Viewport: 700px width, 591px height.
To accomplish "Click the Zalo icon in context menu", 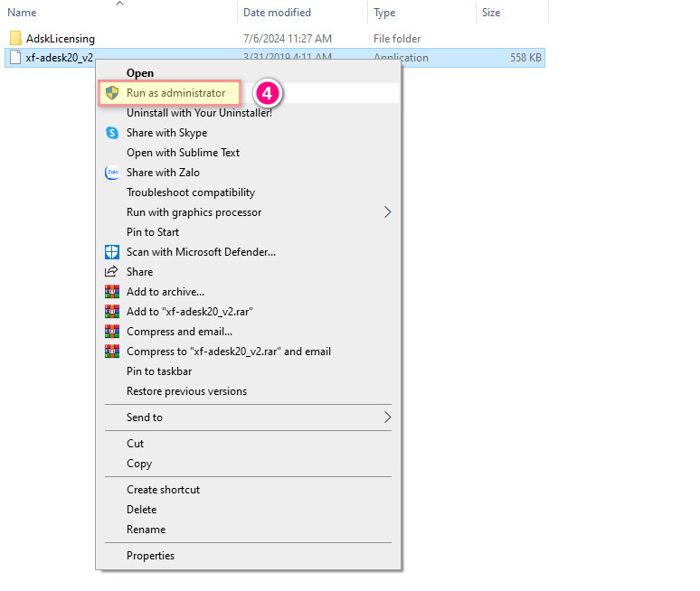I will pos(112,173).
